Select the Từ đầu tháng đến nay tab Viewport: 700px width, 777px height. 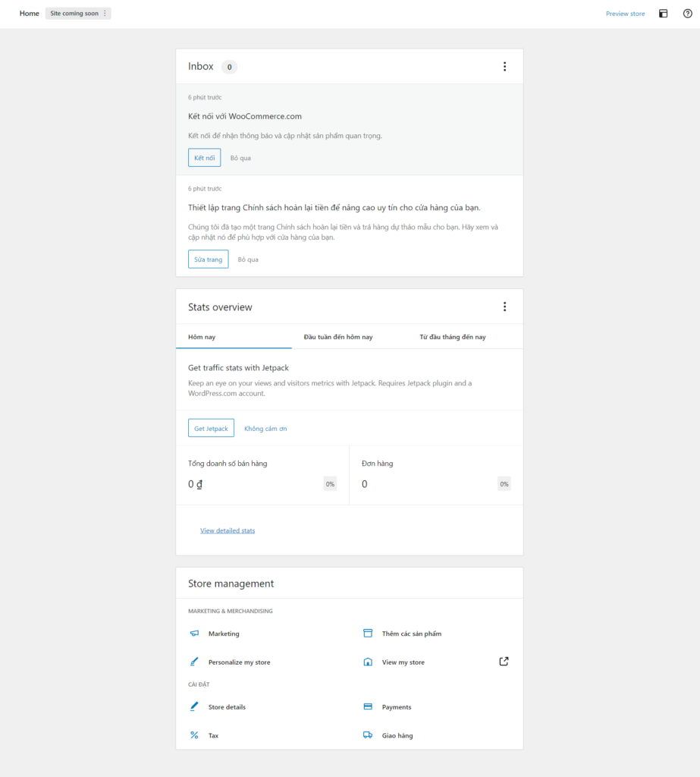pyautogui.click(x=453, y=337)
